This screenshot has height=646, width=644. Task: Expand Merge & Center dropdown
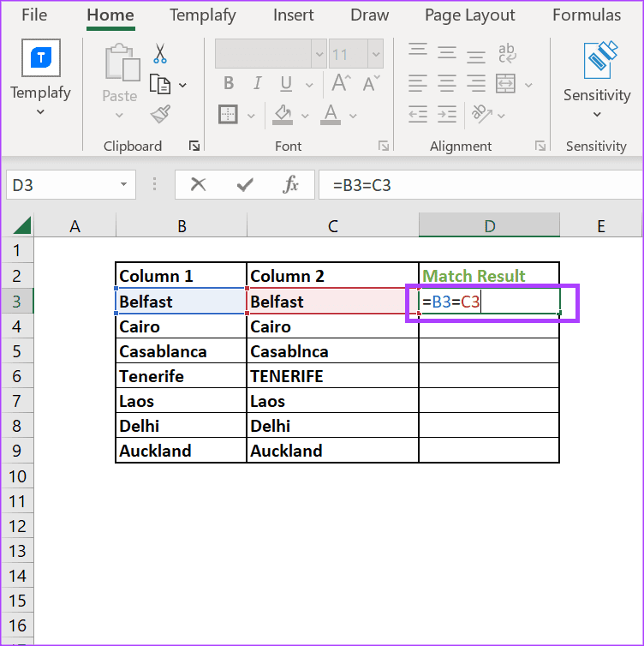[x=528, y=86]
